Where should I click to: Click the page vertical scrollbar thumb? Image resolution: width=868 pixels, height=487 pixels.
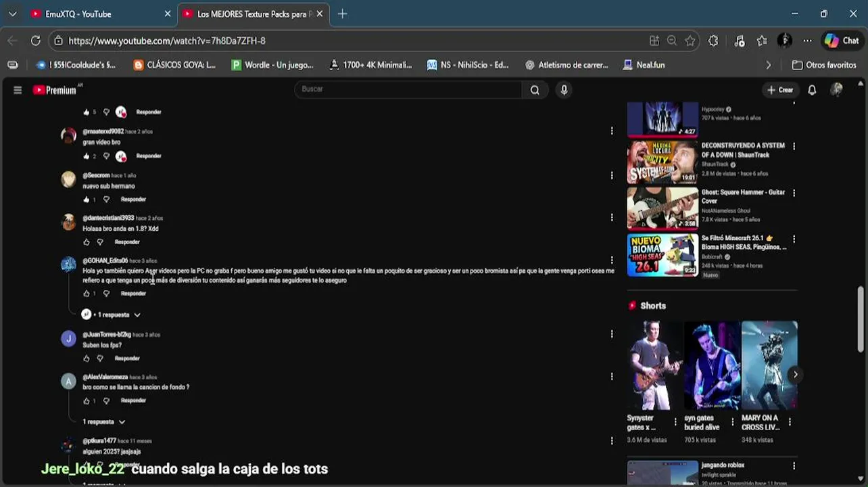point(861,319)
